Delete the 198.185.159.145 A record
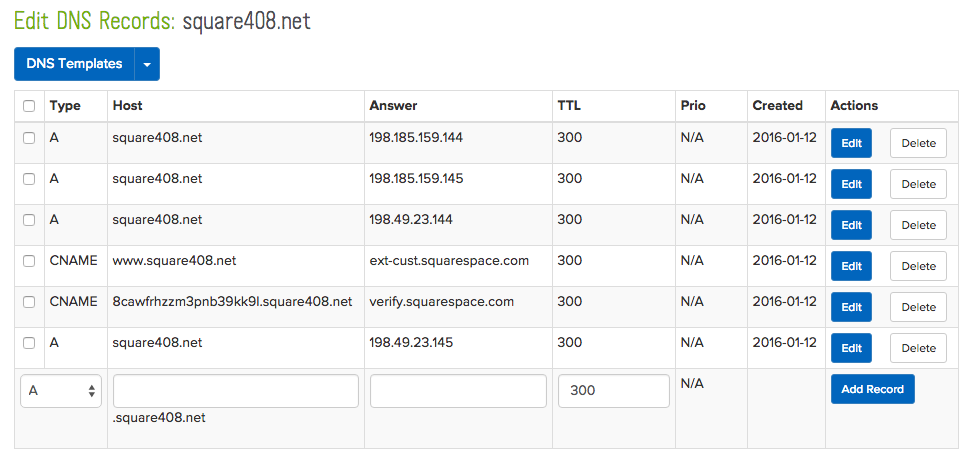This screenshot has height=458, width=974. click(x=918, y=184)
